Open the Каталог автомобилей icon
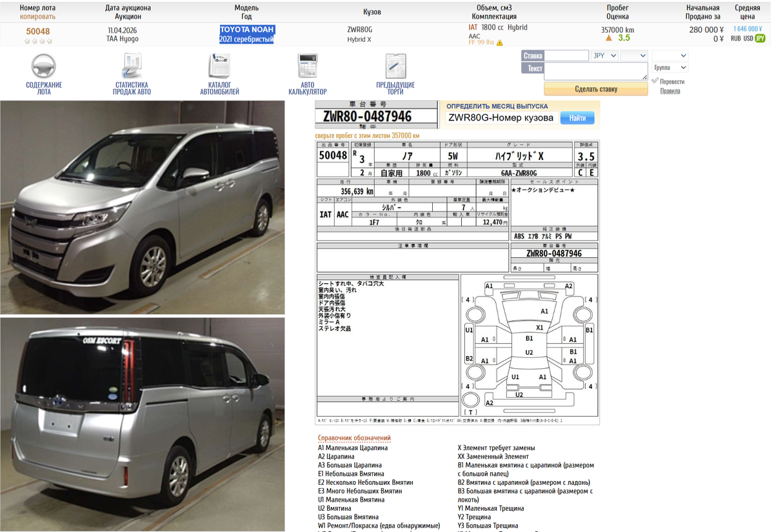This screenshot has height=532, width=774. coord(219,66)
